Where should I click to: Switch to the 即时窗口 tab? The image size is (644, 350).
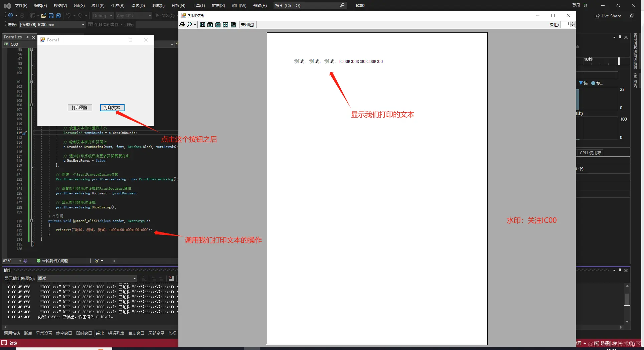tap(84, 333)
